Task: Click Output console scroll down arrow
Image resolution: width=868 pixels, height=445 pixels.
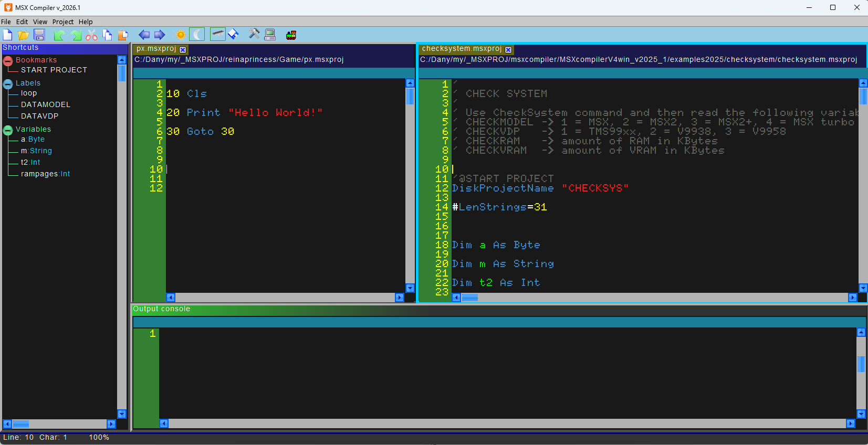Action: pyautogui.click(x=861, y=414)
